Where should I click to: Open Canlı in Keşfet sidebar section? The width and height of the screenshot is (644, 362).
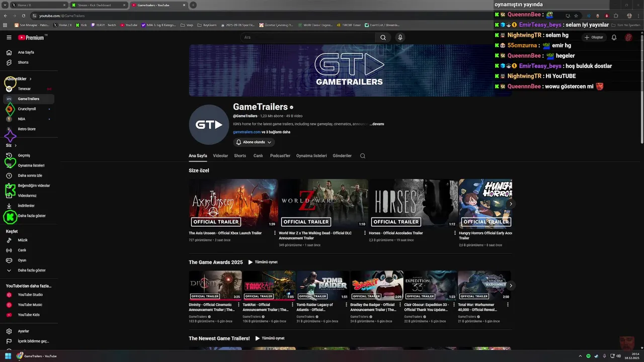28,250
